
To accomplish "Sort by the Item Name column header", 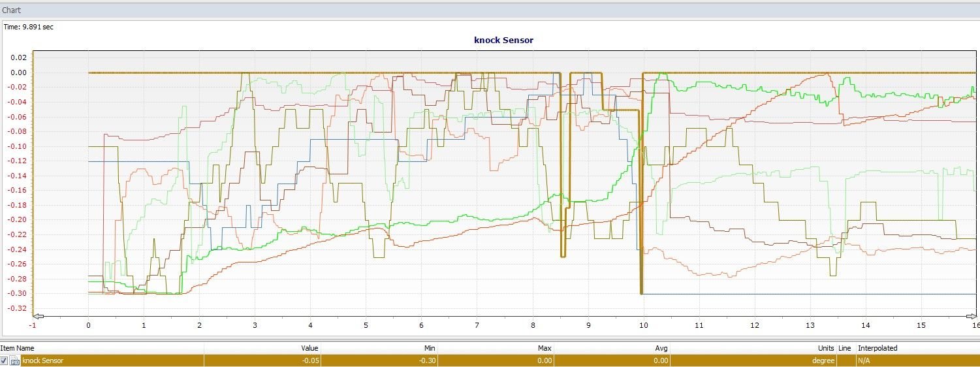I will [x=18, y=348].
